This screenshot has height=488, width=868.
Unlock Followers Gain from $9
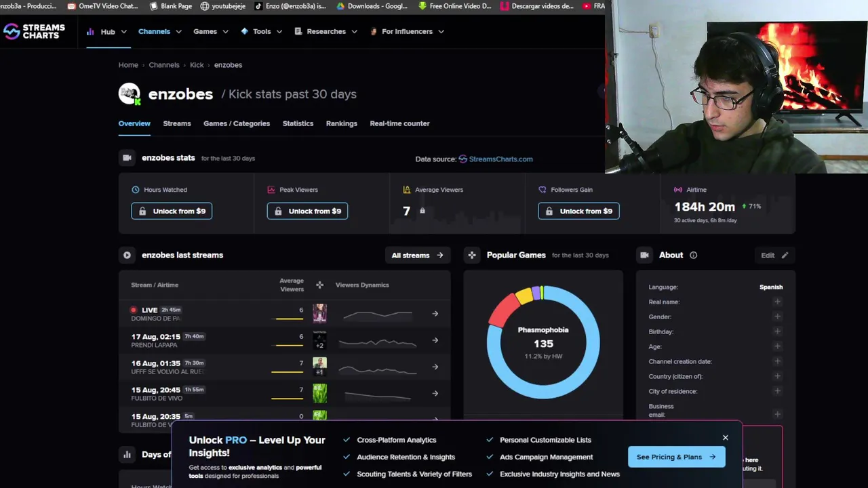578,211
